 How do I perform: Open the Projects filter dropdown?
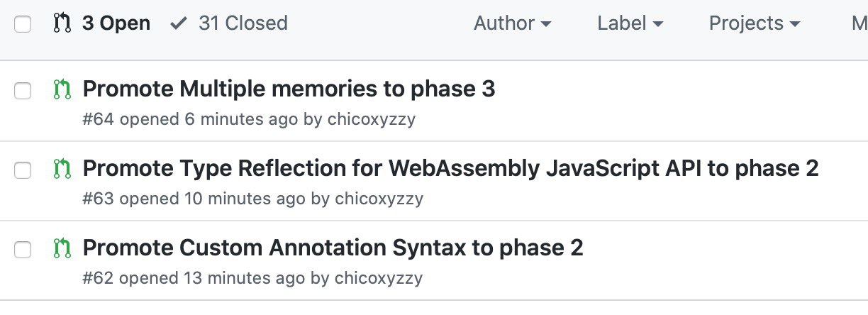coord(754,23)
